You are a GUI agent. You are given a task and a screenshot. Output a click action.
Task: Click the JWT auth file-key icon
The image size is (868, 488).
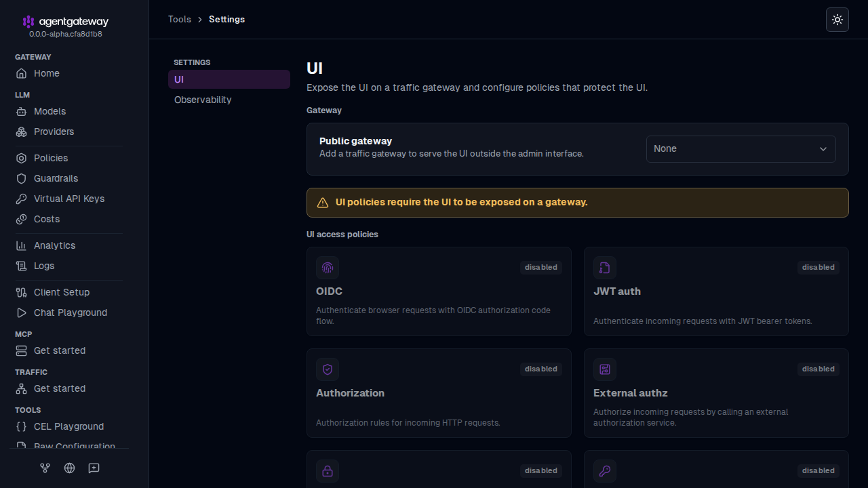[605, 268]
